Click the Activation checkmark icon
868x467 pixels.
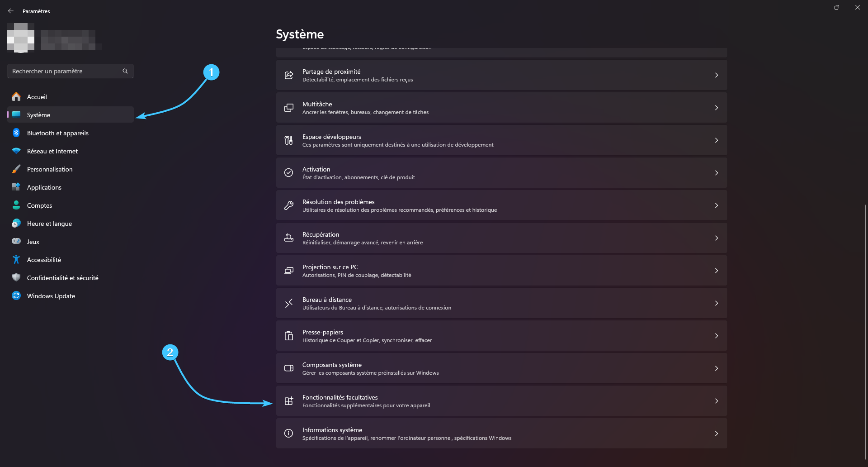(x=289, y=173)
